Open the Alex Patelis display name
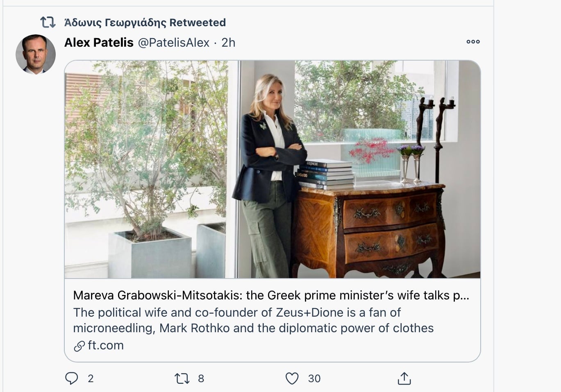The width and height of the screenshot is (561, 392). (99, 43)
